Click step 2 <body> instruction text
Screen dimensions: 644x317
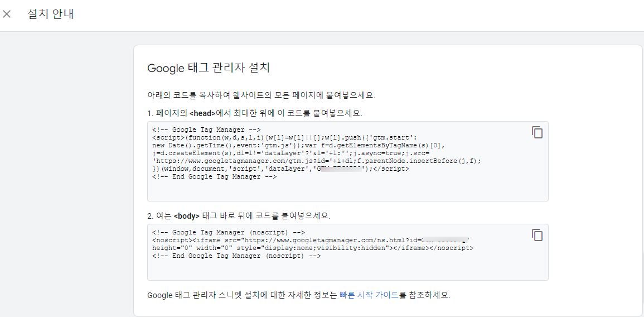pyautogui.click(x=239, y=216)
